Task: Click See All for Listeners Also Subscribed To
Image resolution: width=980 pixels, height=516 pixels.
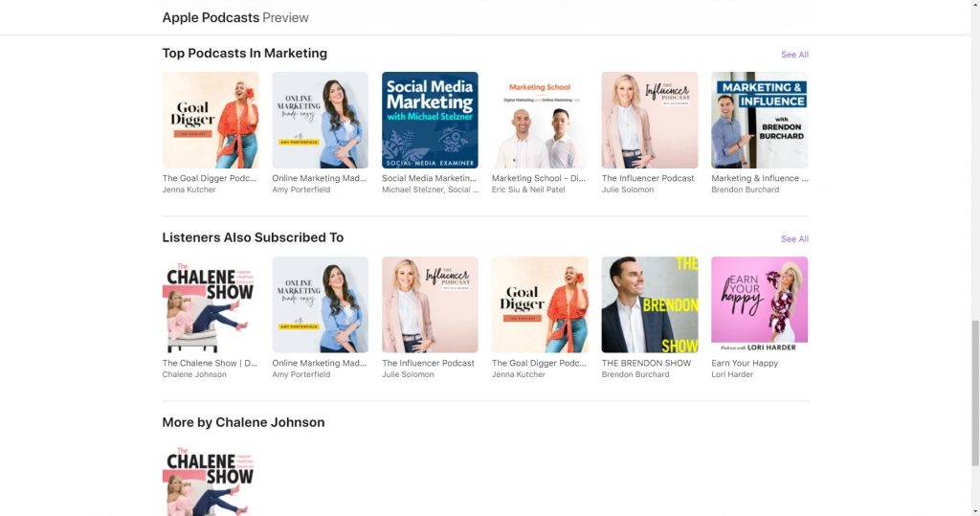Action: pyautogui.click(x=794, y=239)
